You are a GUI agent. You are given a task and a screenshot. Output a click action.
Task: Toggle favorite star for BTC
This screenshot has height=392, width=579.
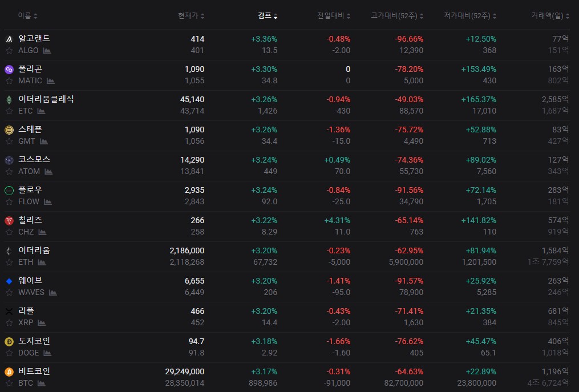click(9, 384)
